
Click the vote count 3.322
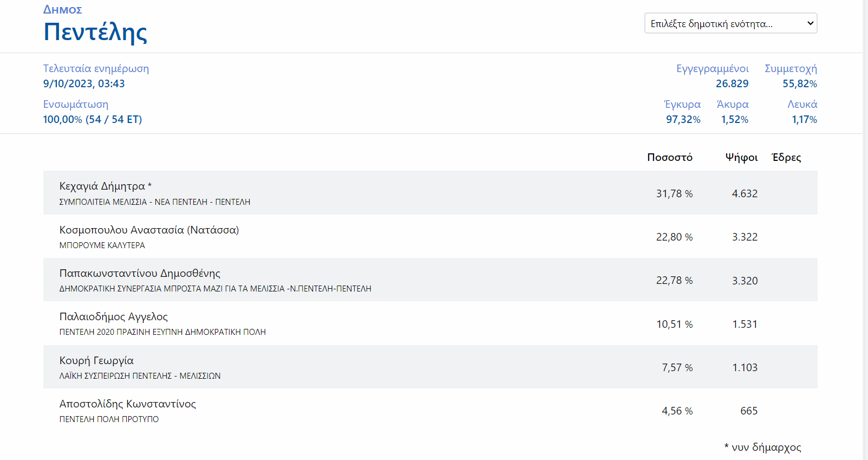[x=745, y=237]
